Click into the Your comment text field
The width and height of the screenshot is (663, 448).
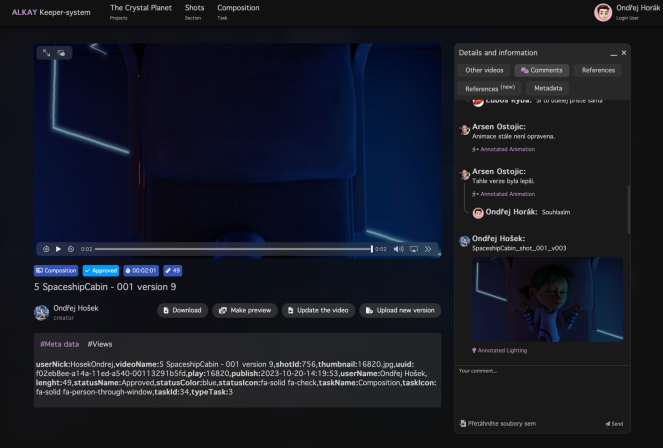(542, 390)
